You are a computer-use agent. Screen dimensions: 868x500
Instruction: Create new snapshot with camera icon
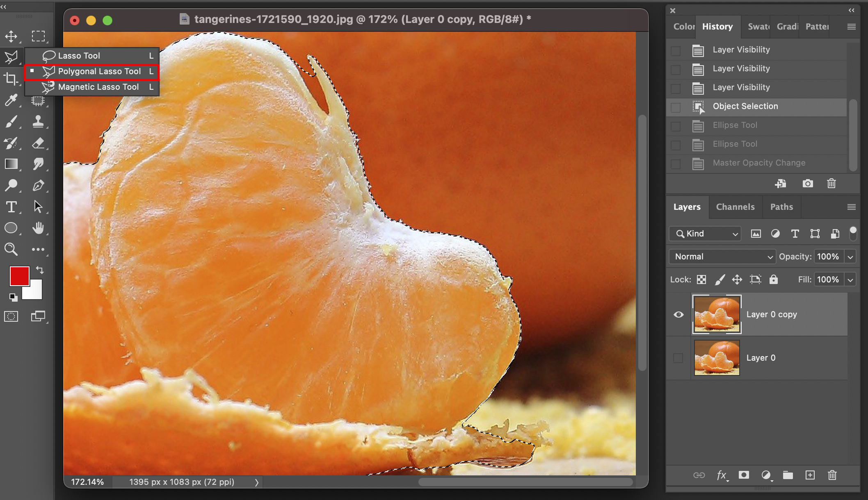[807, 184]
